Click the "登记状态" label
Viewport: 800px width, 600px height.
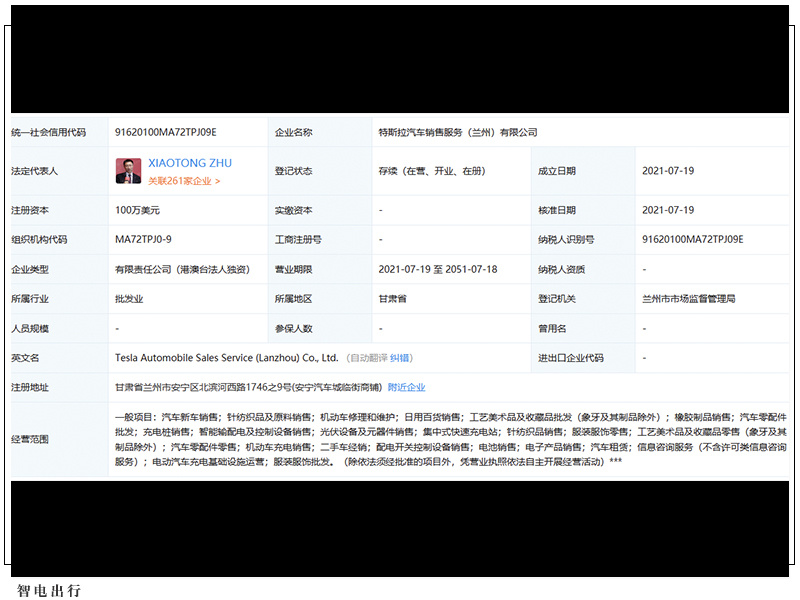[x=294, y=171]
